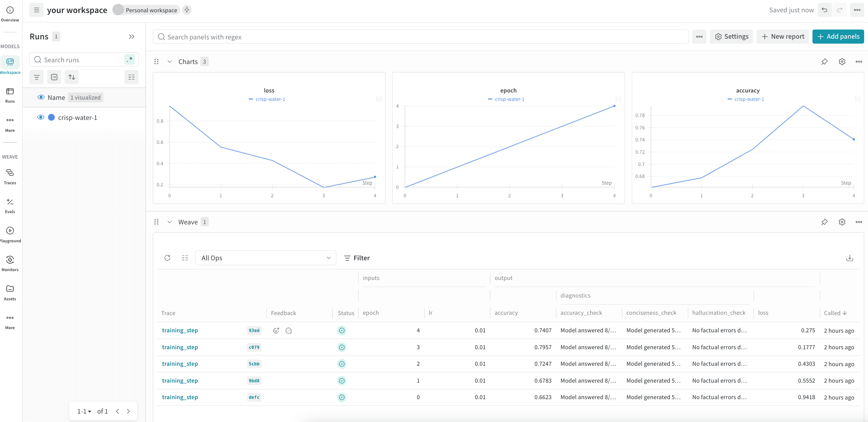Pin the Charts panel section

pyautogui.click(x=824, y=61)
